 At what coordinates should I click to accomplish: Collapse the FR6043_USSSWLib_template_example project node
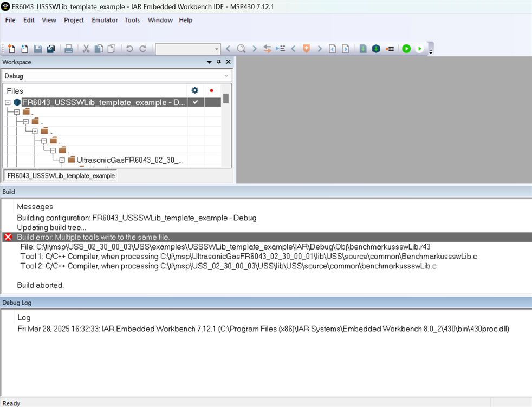8,102
